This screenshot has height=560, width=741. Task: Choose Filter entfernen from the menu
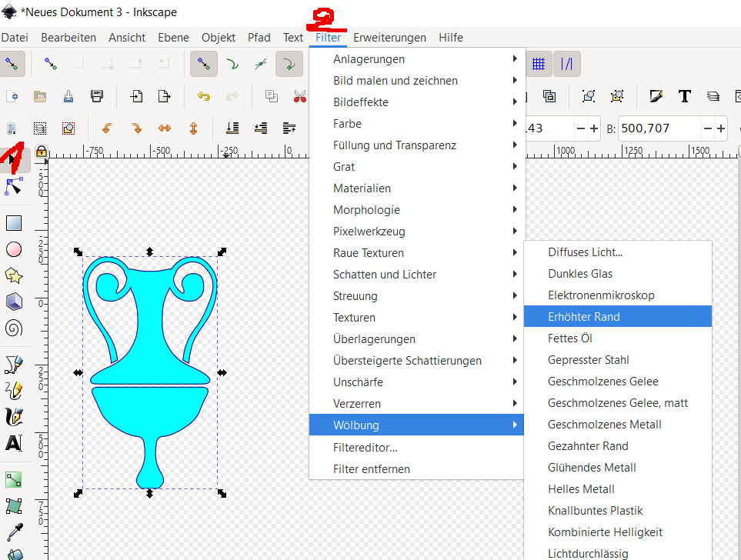pyautogui.click(x=372, y=468)
